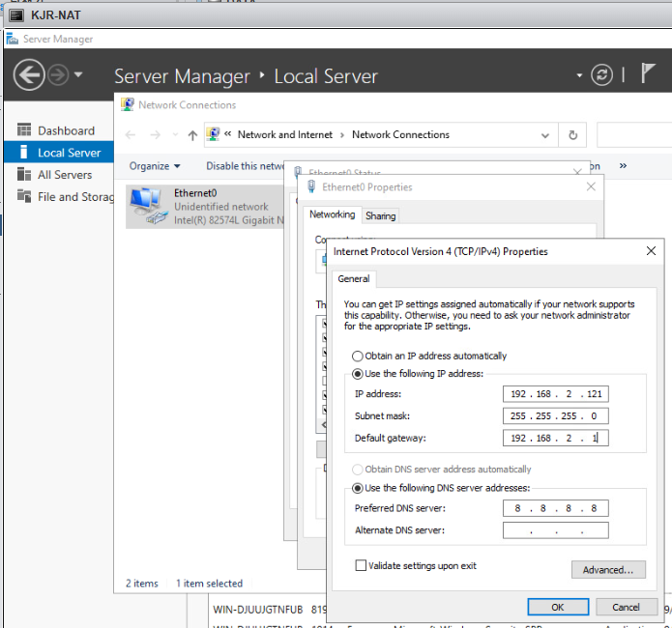The width and height of the screenshot is (672, 628).
Task: Show more toolbar commands chevron
Action: click(x=623, y=166)
